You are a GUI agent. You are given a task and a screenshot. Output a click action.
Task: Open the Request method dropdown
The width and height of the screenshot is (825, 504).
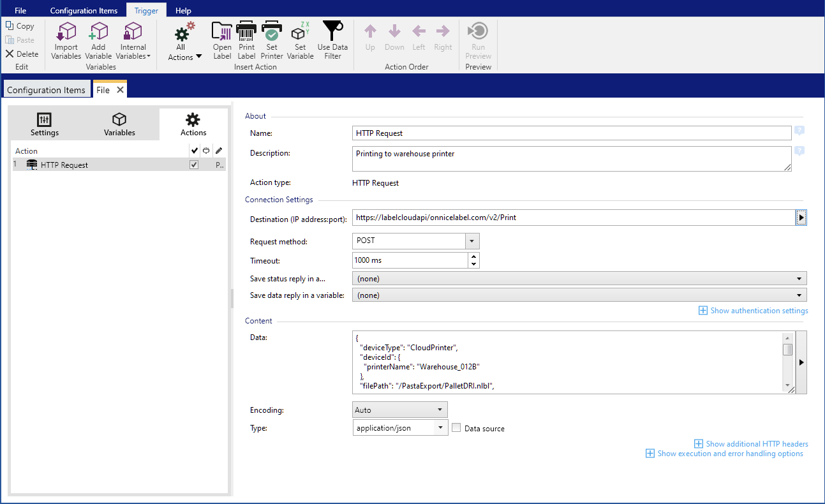pos(472,241)
